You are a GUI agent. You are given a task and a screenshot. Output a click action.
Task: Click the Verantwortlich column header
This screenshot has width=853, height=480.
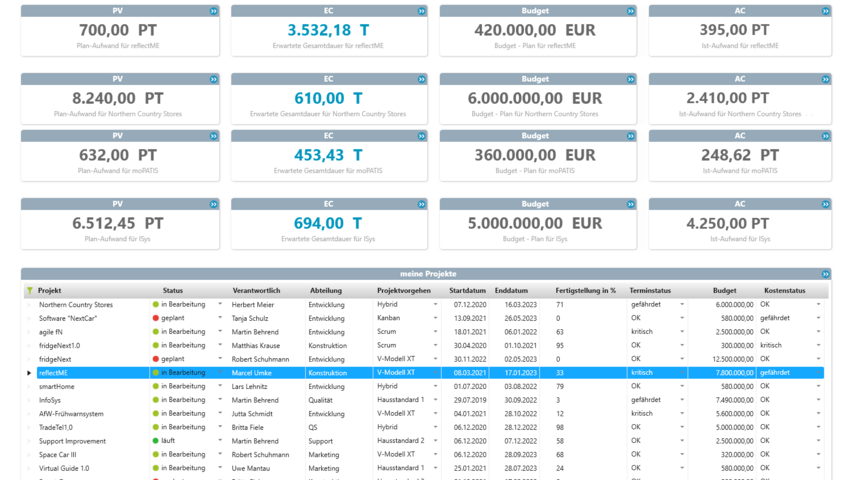[x=254, y=290]
